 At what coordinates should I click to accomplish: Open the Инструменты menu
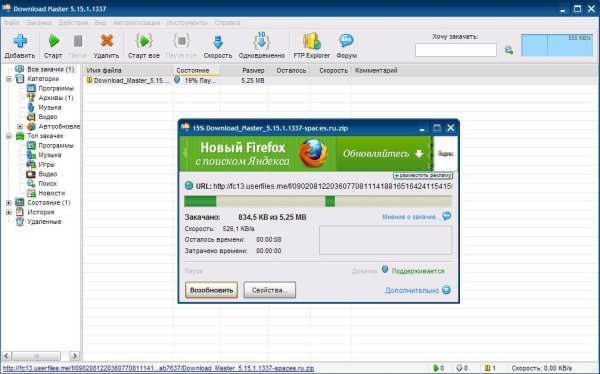click(x=187, y=23)
